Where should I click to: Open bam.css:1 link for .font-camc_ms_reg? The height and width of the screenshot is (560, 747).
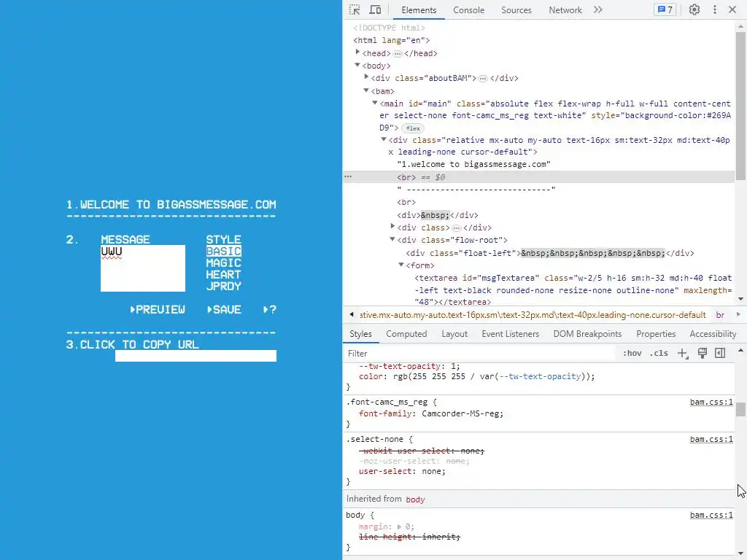coord(711,402)
